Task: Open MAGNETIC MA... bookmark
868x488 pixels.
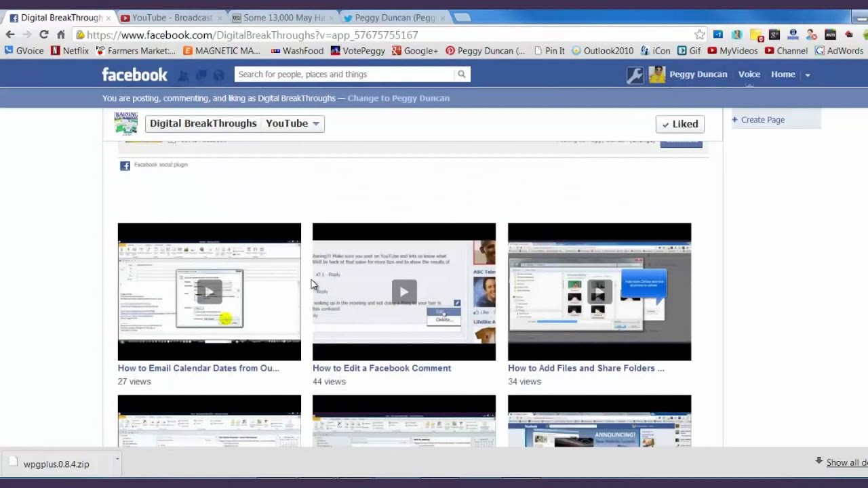Action: pyautogui.click(x=222, y=51)
